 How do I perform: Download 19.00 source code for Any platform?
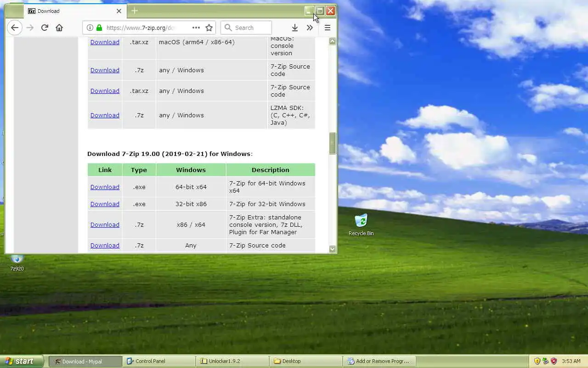click(105, 245)
